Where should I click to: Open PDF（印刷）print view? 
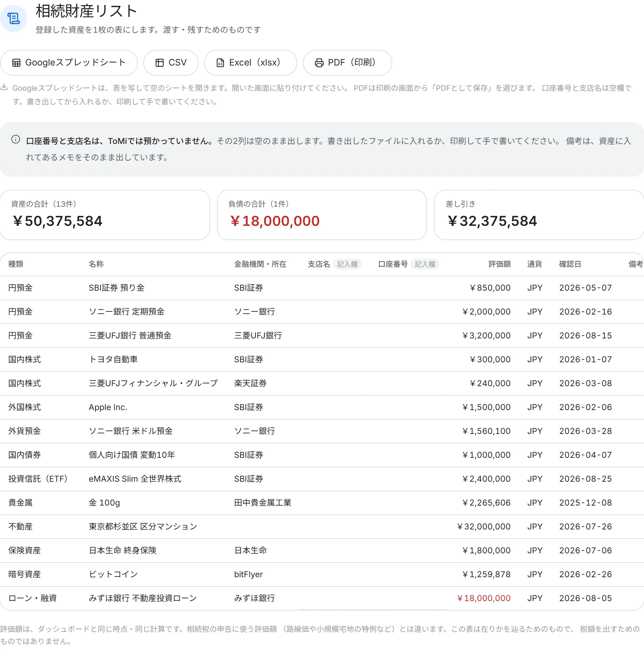[x=347, y=63]
